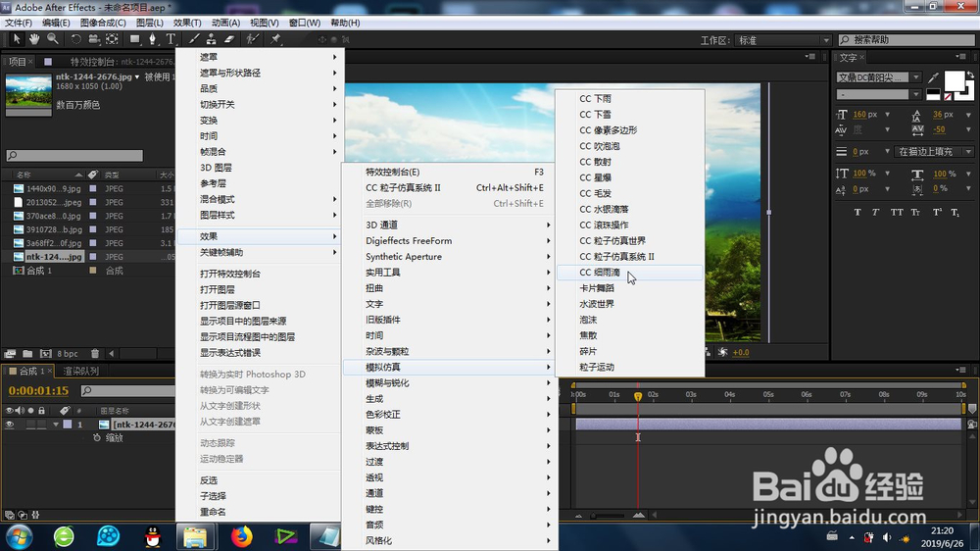This screenshot has width=980, height=551.
Task: Select the Pen tool
Action: click(152, 39)
